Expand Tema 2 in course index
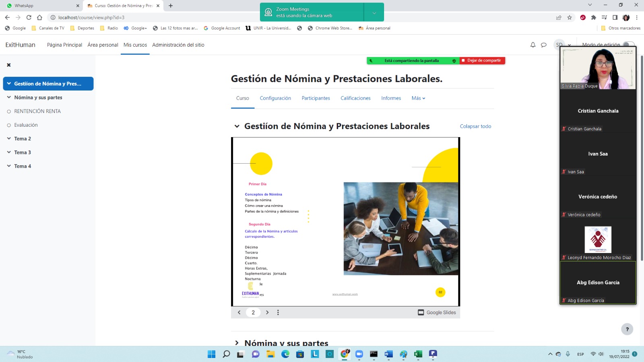Screen dimensions: 644x362 point(9,138)
